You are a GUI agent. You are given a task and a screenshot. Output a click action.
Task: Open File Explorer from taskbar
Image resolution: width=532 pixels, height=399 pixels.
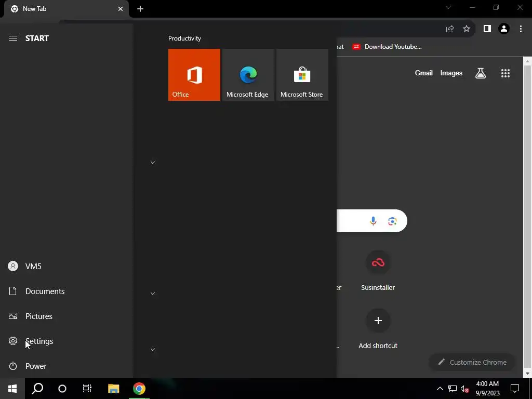tap(114, 389)
